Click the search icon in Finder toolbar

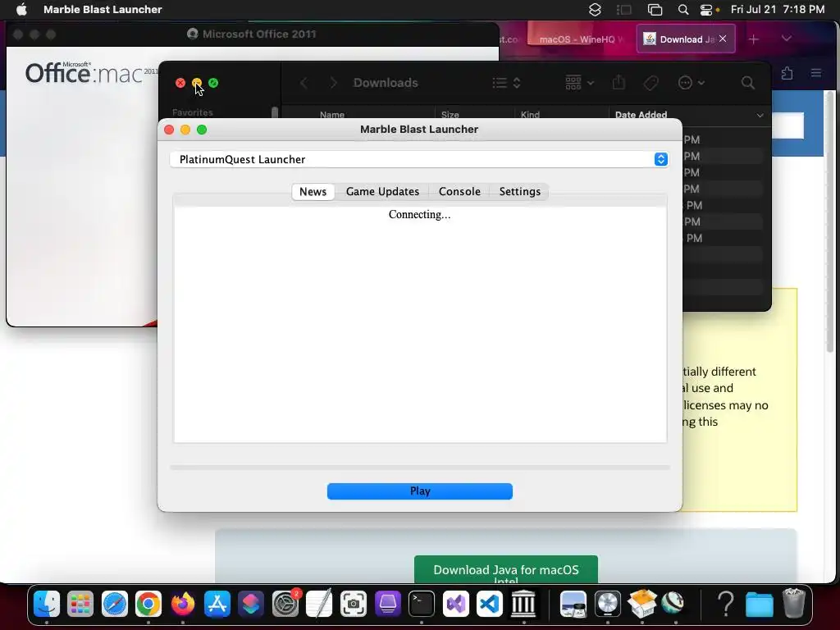tap(748, 83)
